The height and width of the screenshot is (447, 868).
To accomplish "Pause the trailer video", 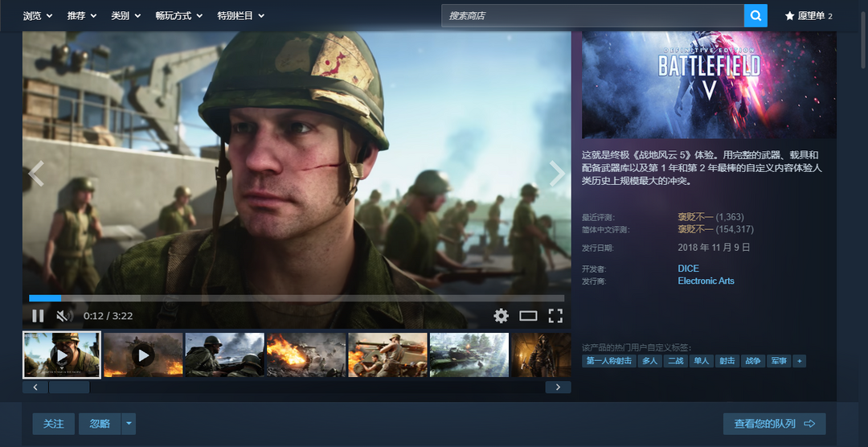I will click(x=38, y=316).
